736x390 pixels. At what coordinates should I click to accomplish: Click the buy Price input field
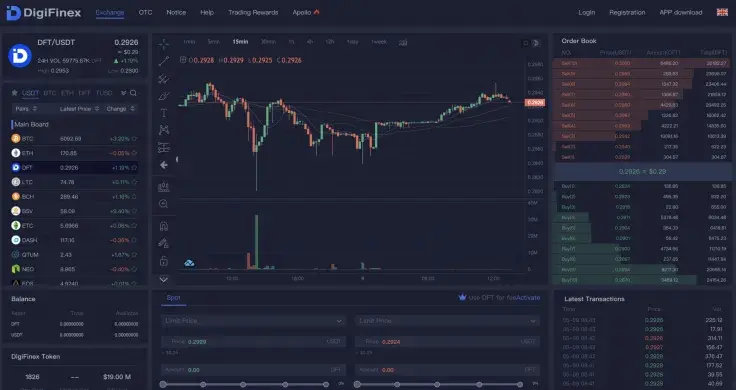click(253, 342)
